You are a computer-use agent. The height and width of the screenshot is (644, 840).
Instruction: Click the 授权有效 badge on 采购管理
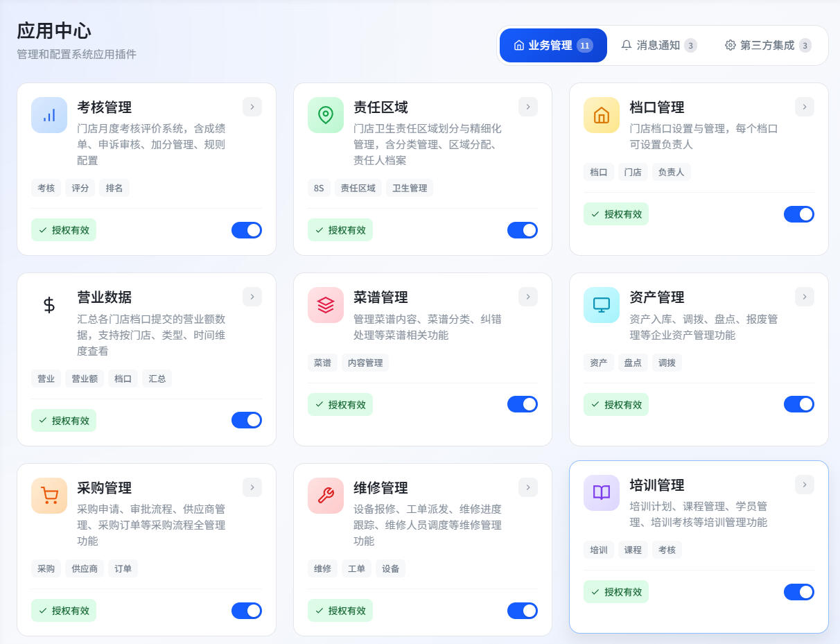64,611
